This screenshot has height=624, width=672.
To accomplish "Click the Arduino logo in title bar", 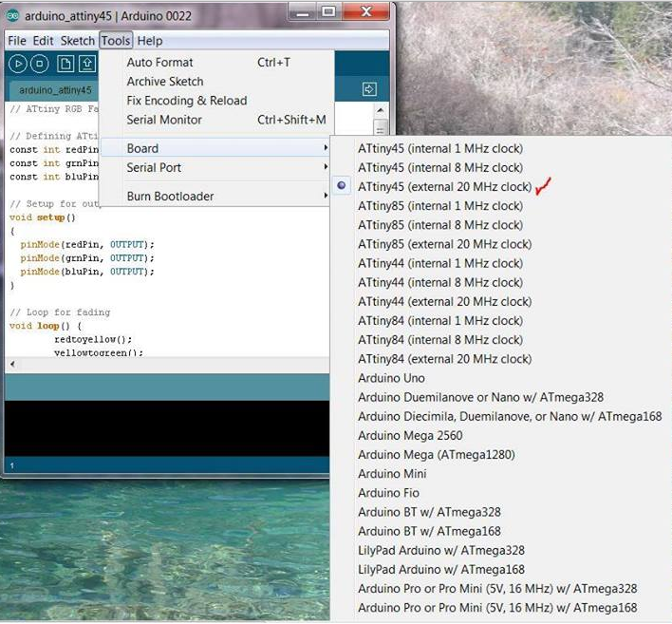I will click(x=12, y=16).
